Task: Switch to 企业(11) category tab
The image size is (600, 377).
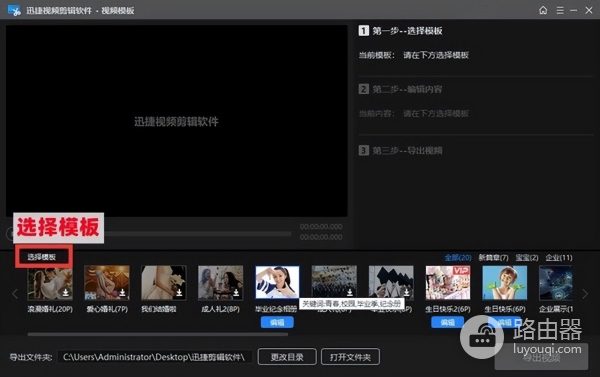Action: (559, 258)
